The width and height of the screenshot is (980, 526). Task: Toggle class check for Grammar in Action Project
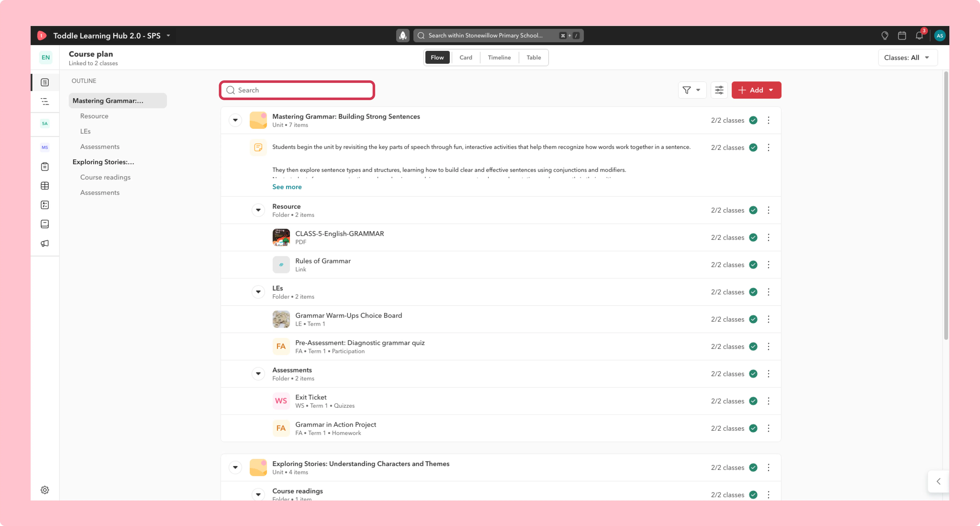[753, 428]
